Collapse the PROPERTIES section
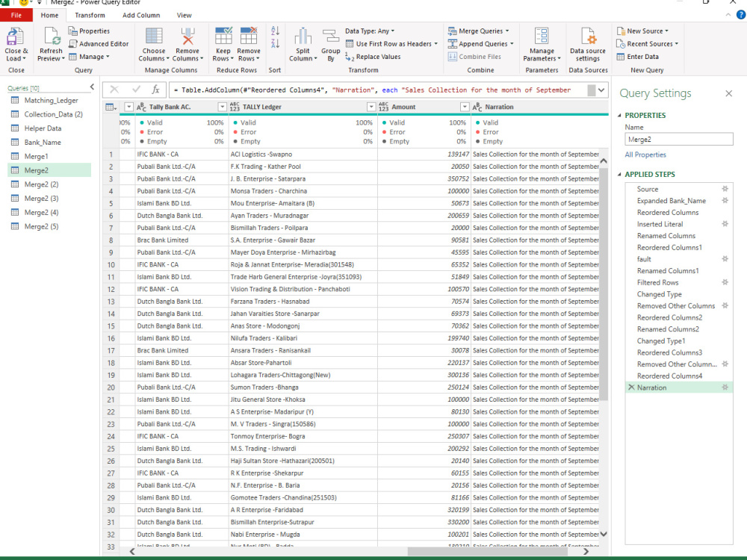 coord(619,115)
